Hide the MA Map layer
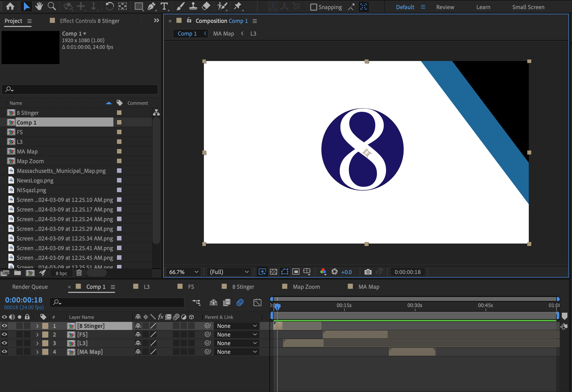The image size is (572, 392). tap(5, 352)
